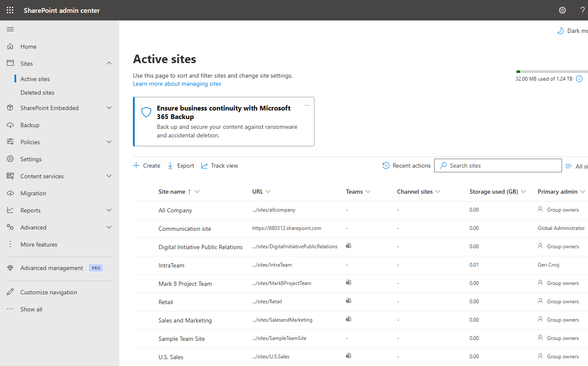This screenshot has width=588, height=366.
Task: Collapse the Sites navigation group
Action: [x=109, y=63]
